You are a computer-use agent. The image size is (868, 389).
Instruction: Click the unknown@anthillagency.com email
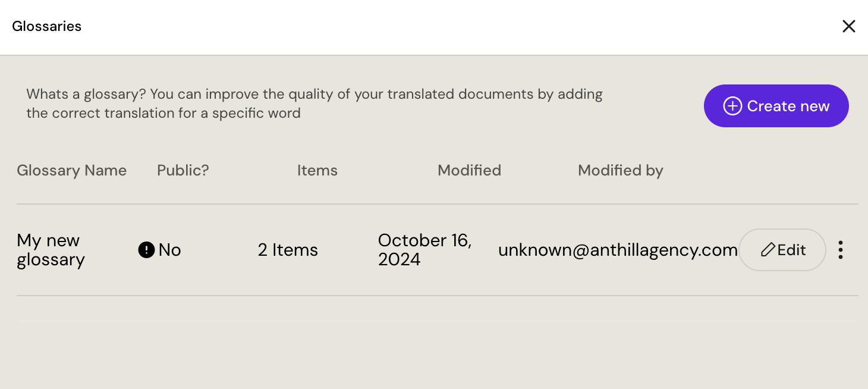618,250
